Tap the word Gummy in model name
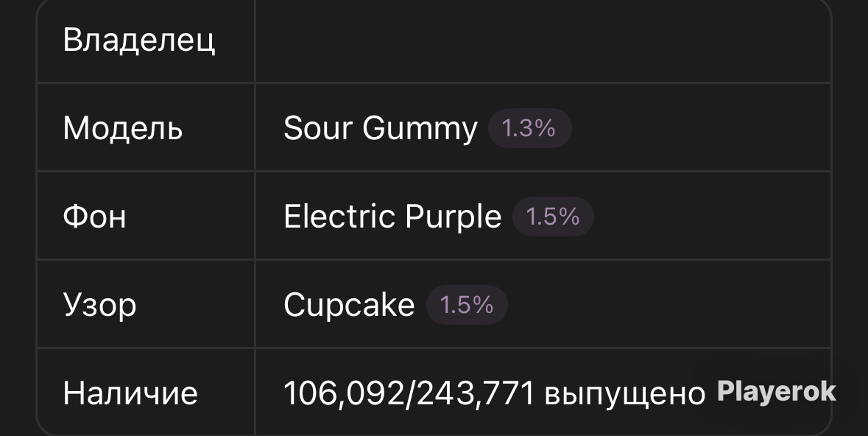 [420, 130]
